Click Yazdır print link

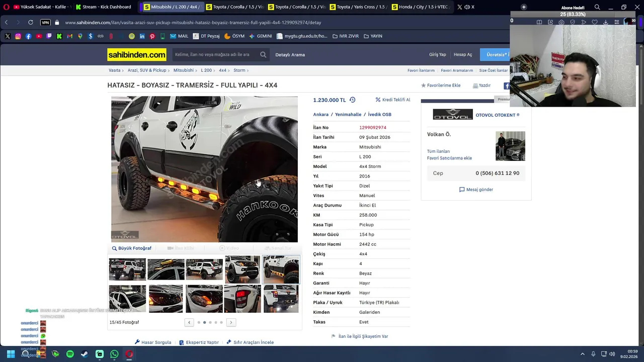point(481,85)
